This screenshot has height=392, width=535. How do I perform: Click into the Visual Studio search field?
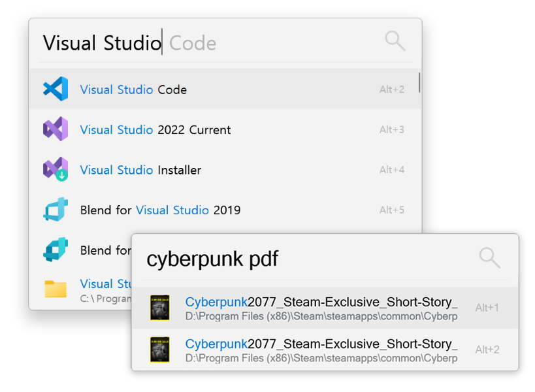196,43
